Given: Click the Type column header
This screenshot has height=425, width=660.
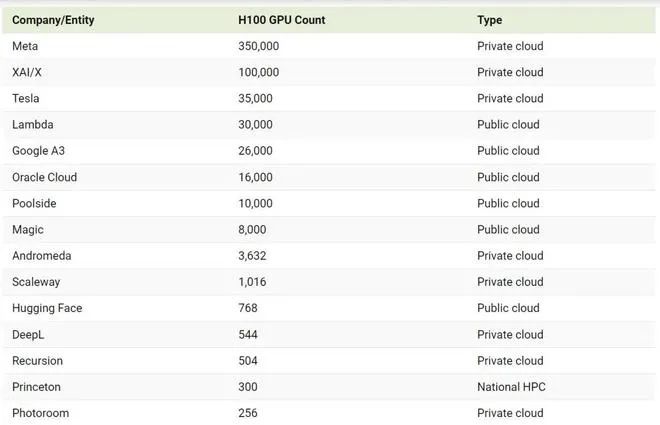Looking at the screenshot, I should pyautogui.click(x=490, y=20).
